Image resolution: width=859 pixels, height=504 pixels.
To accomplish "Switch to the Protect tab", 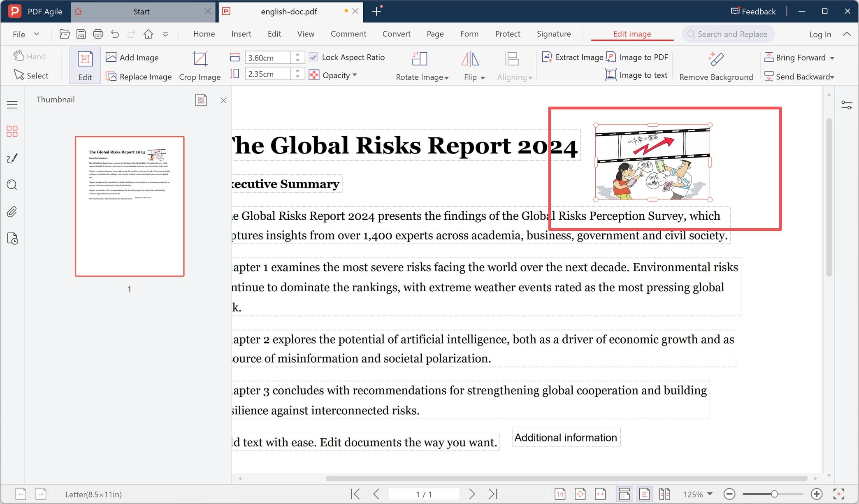I will (x=508, y=34).
